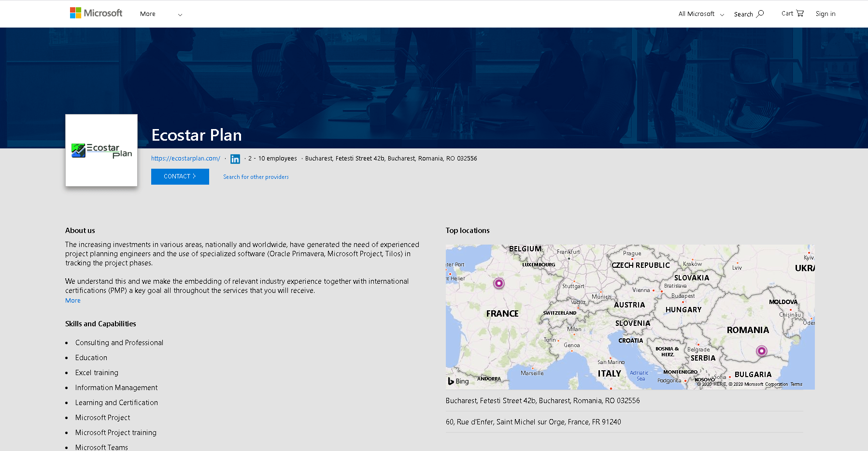Click 'Microsoft Project' skill item
The width and height of the screenshot is (868, 451).
point(103,418)
